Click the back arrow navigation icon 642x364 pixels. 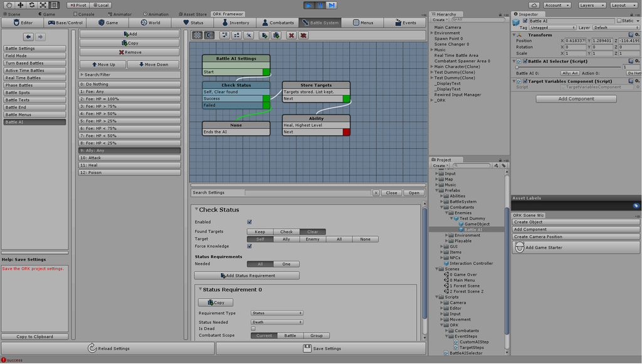click(28, 37)
